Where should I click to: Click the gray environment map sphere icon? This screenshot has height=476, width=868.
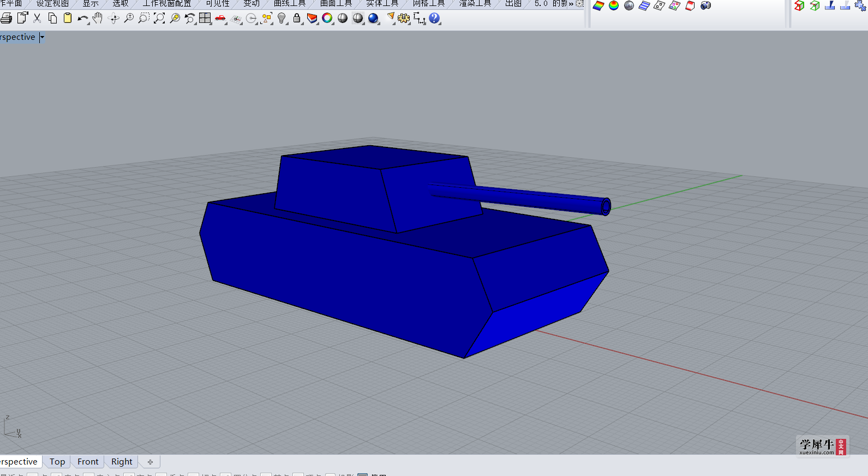point(629,5)
